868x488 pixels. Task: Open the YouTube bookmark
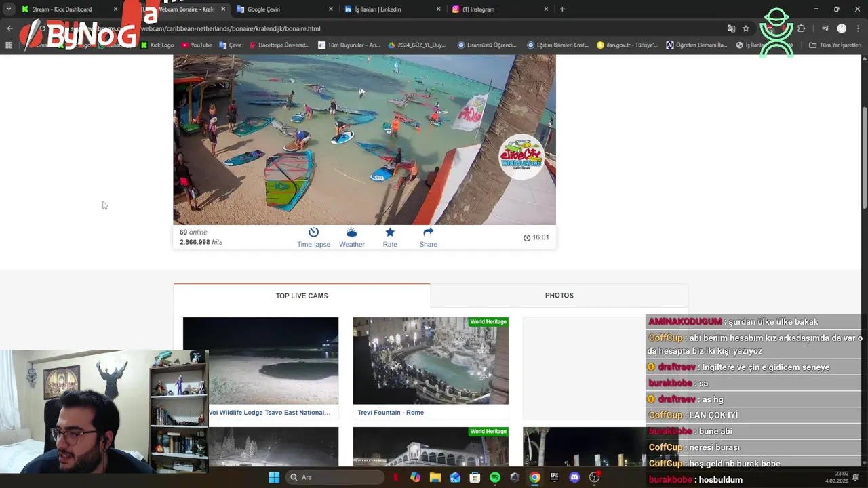click(197, 45)
